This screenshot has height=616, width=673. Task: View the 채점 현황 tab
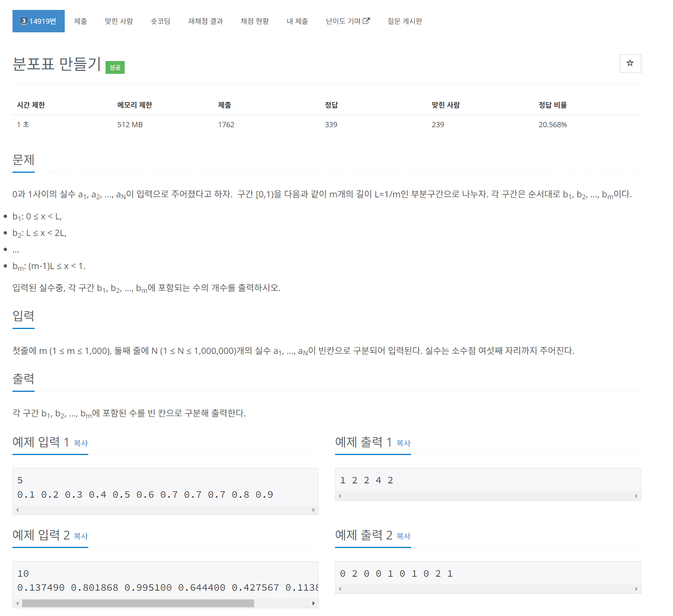click(255, 21)
